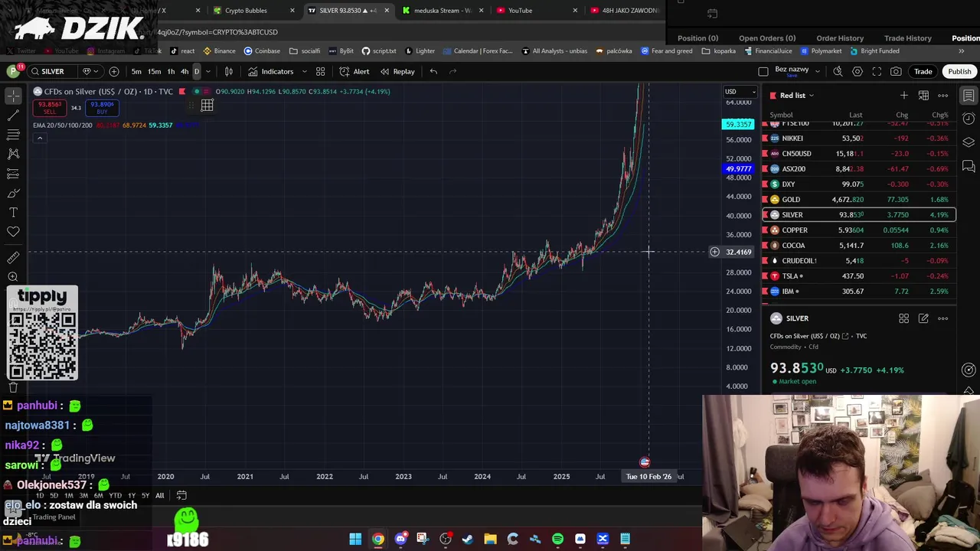Start bar Replay mode
Screen dimensions: 980x551
(x=397, y=71)
